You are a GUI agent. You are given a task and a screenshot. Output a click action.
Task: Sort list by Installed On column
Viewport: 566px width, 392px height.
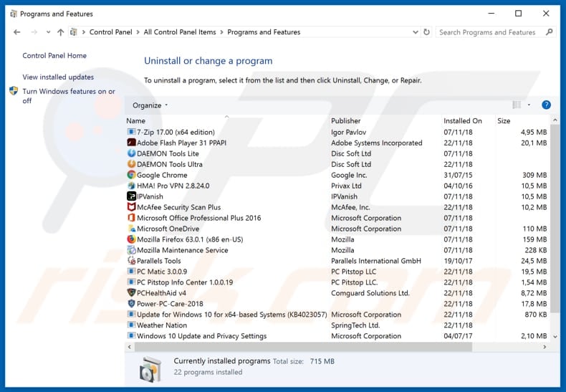click(x=463, y=121)
